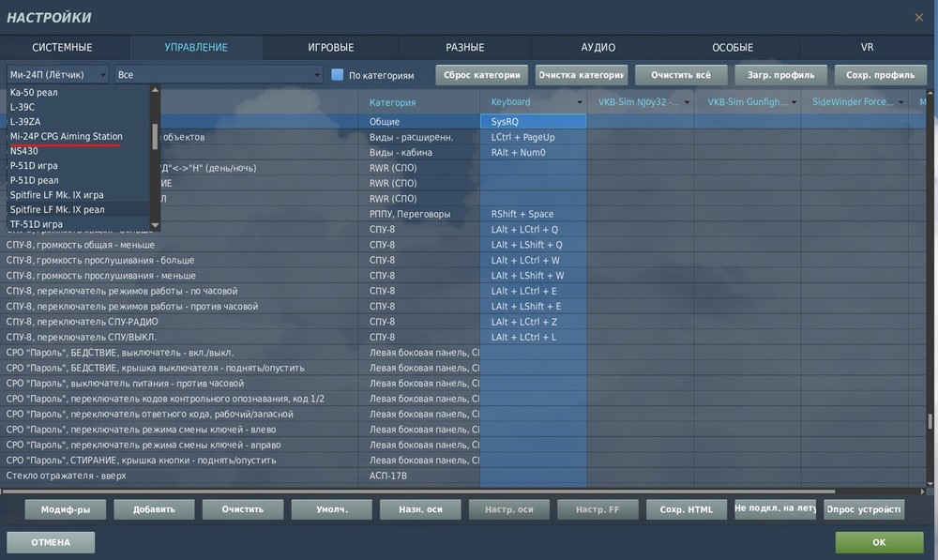
Task: Choose Spitfire LF Mk. IX реал
Action: click(78, 209)
